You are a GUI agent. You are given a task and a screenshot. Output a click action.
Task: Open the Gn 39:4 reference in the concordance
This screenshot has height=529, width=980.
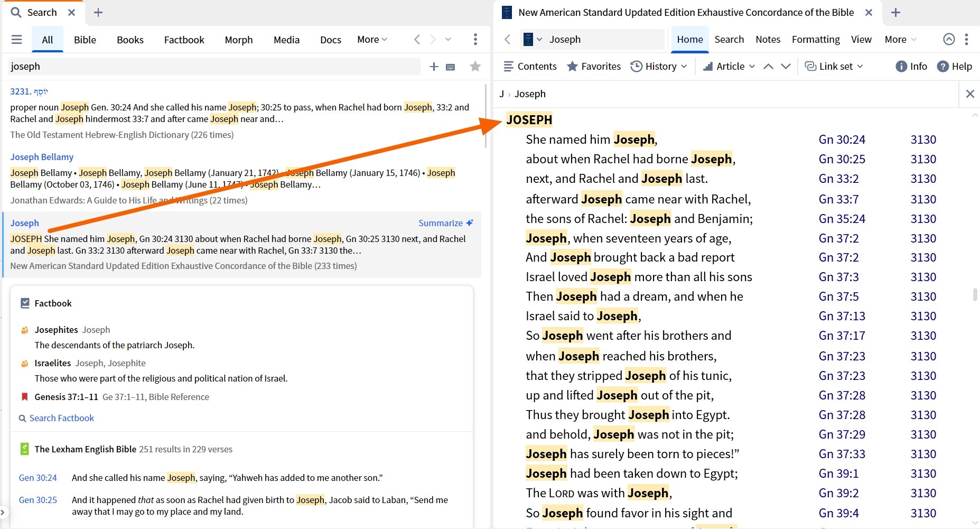click(838, 513)
